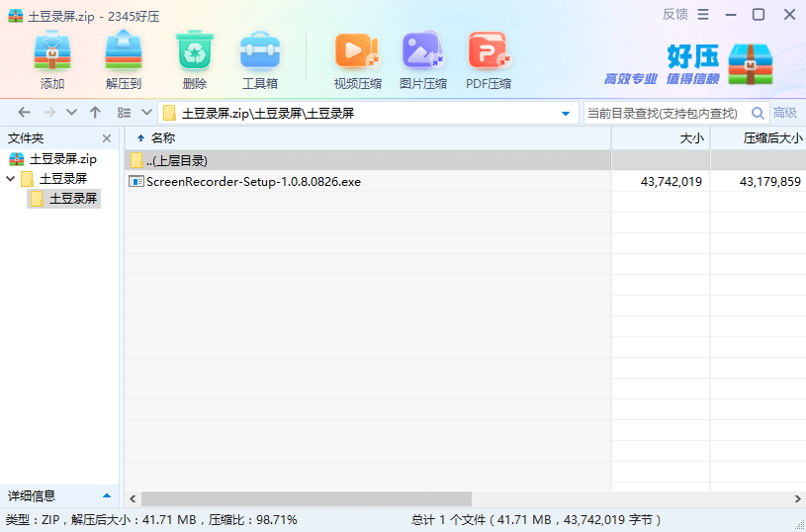
Task: Click the address bar path field
Action: (x=368, y=113)
